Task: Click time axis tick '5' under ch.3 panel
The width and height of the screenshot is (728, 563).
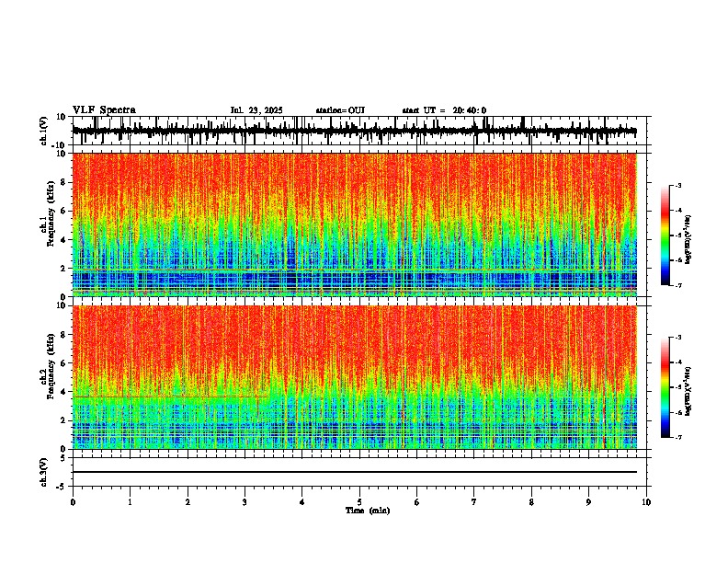Action: [x=359, y=502]
